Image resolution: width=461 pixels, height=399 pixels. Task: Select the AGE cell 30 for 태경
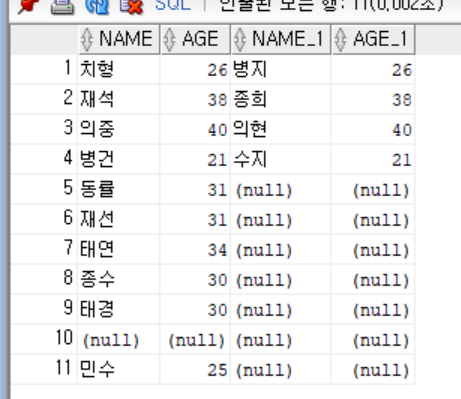[195, 309]
